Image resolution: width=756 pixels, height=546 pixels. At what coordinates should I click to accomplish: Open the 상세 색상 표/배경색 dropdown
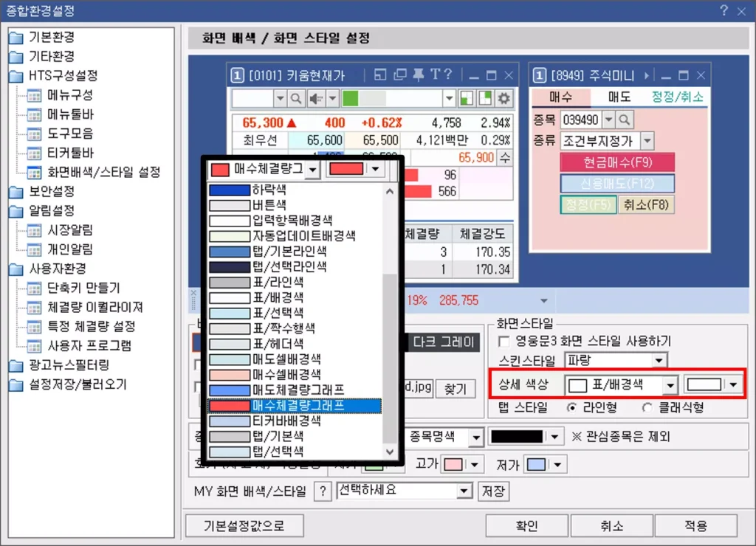[x=670, y=385]
